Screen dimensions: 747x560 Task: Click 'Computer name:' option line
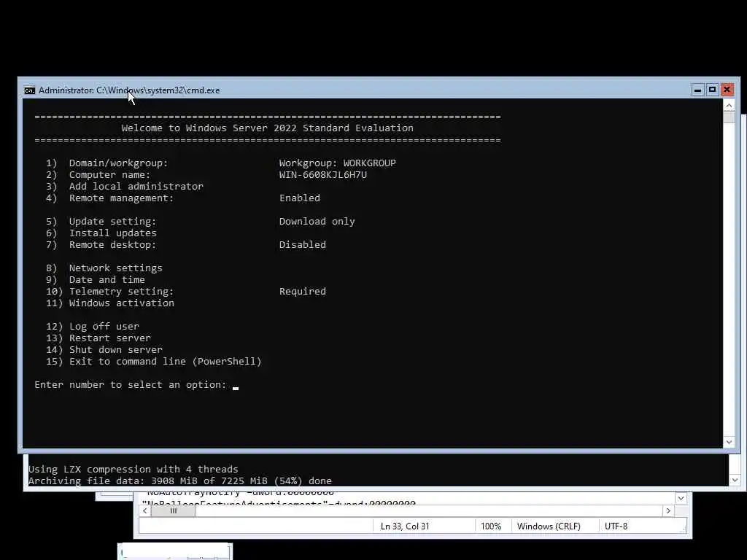point(98,175)
